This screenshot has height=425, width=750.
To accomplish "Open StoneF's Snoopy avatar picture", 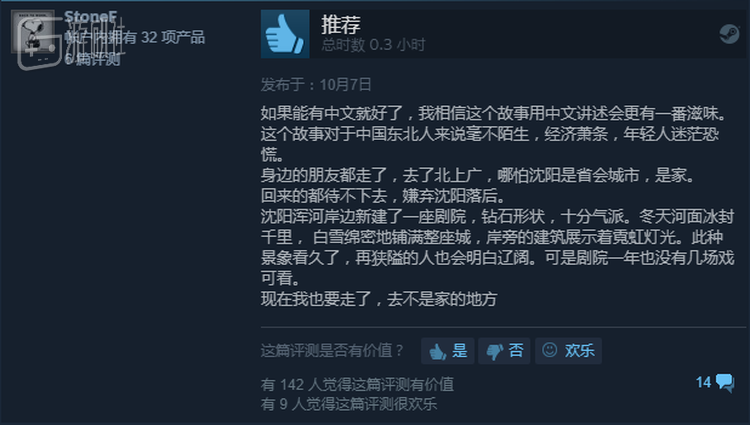I will (x=33, y=32).
